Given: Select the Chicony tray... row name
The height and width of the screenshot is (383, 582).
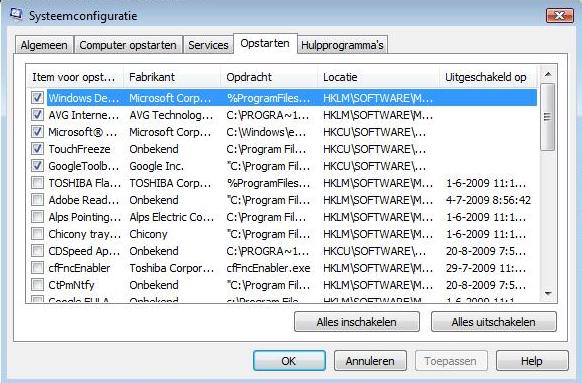Looking at the screenshot, I should coord(85,234).
